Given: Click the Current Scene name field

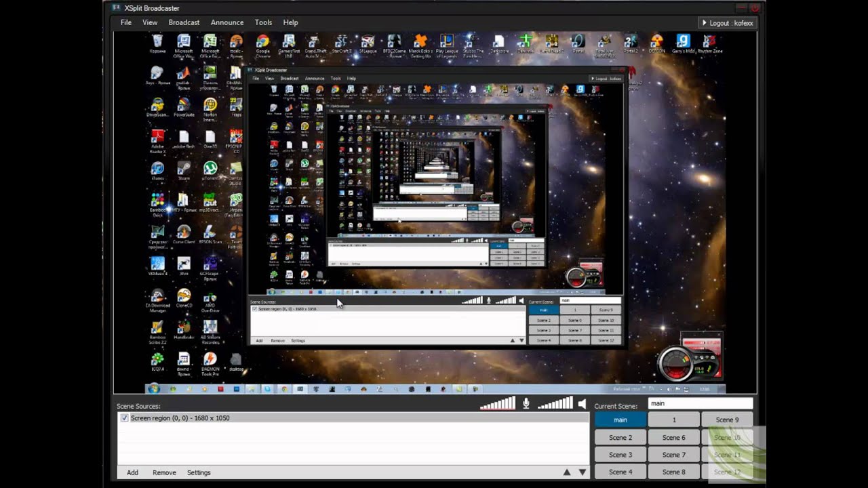Looking at the screenshot, I should click(x=701, y=403).
